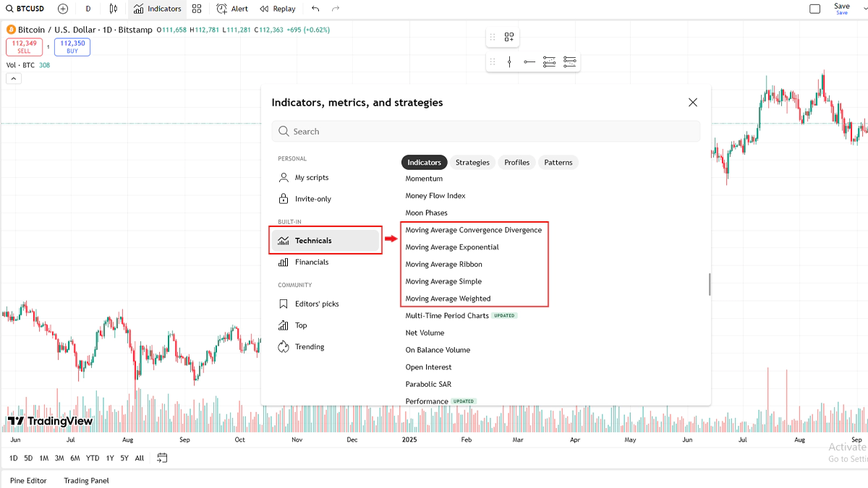Image resolution: width=868 pixels, height=488 pixels.
Task: Switch to the Strategies tab
Action: 472,163
